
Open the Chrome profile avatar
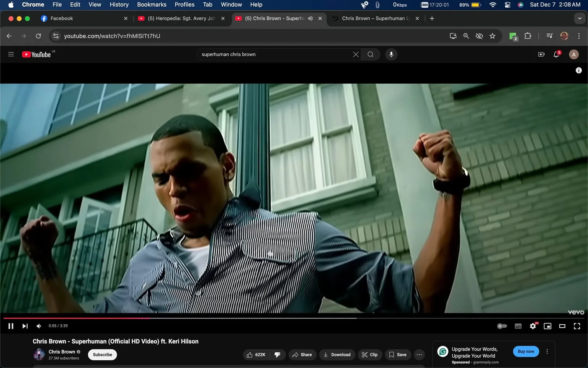[x=564, y=36]
